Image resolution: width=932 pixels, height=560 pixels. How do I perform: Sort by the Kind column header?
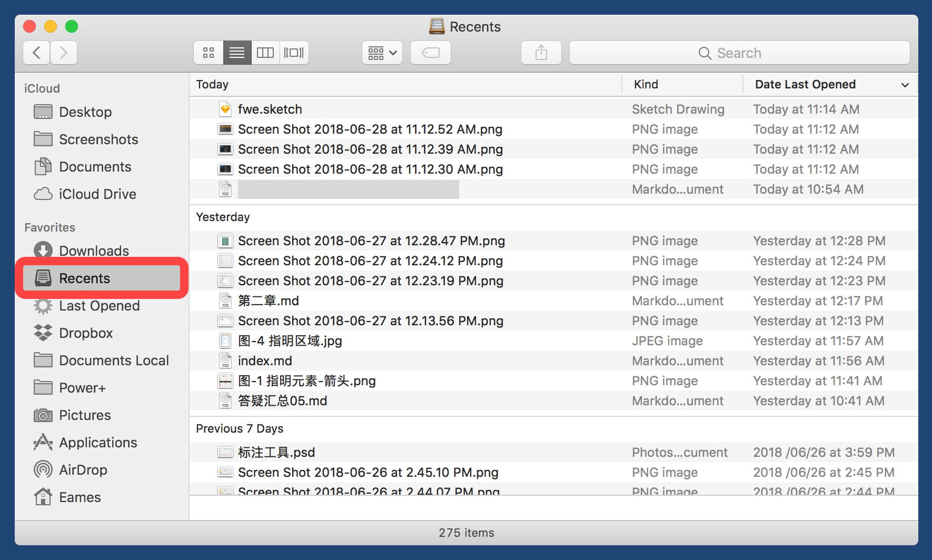coord(646,84)
